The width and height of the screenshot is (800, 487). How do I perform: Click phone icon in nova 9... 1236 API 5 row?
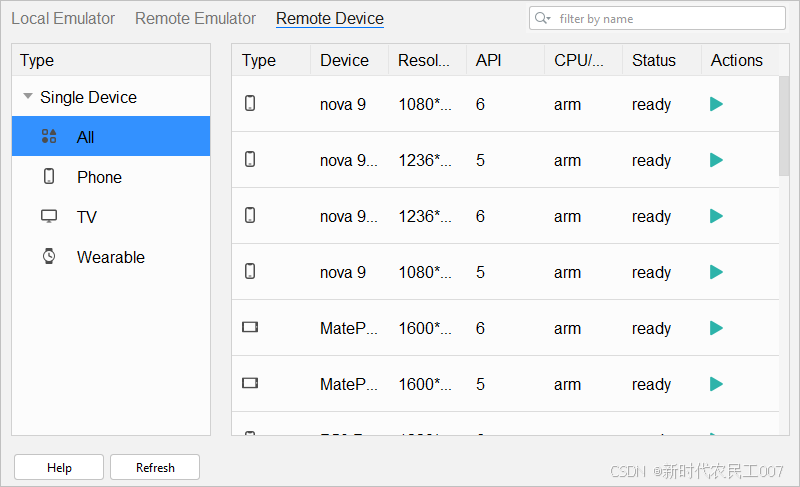250,159
